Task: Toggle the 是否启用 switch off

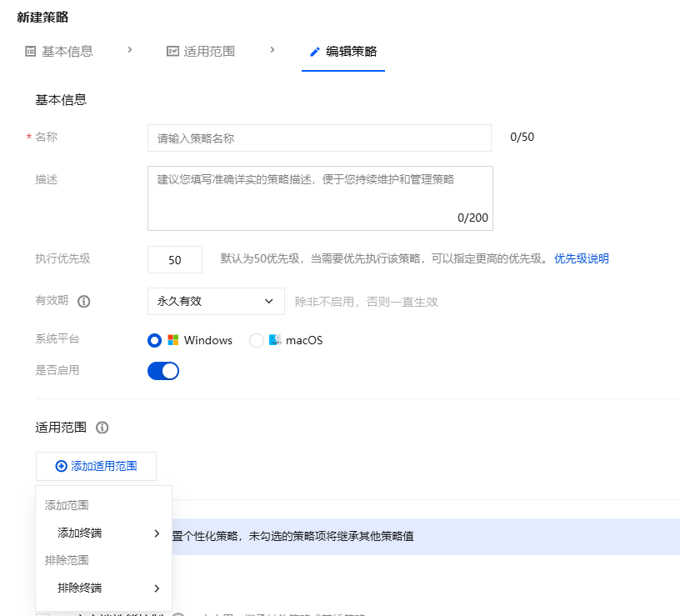Action: click(163, 371)
